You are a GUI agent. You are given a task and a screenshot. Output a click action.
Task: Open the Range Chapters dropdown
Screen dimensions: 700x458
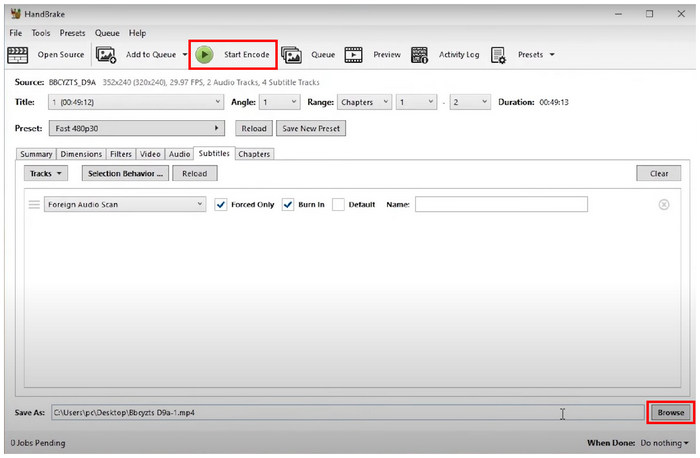click(364, 102)
